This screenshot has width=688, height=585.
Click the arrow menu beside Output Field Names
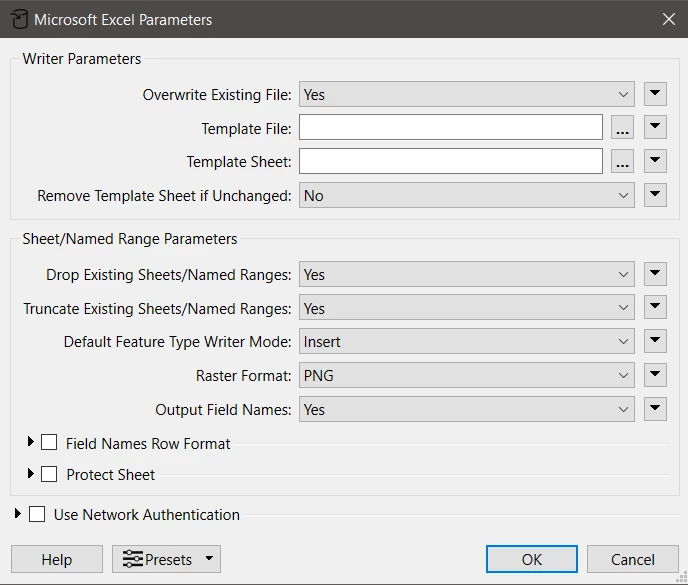655,409
